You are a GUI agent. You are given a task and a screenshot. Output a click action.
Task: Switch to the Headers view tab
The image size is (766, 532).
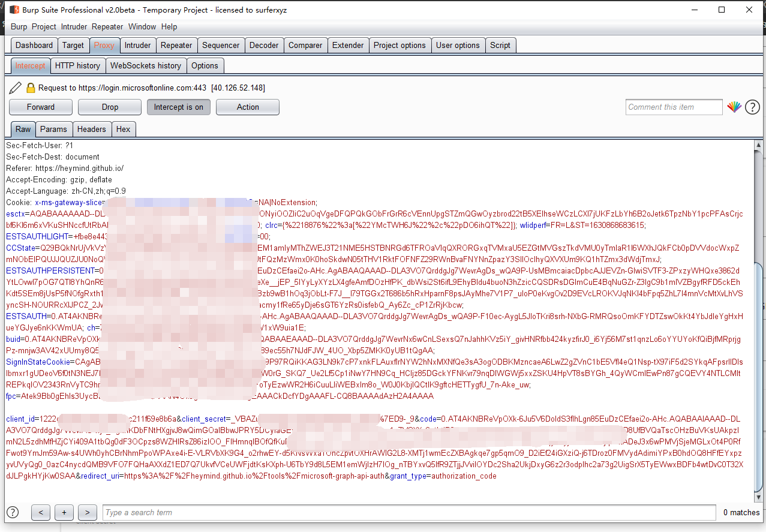click(x=91, y=129)
